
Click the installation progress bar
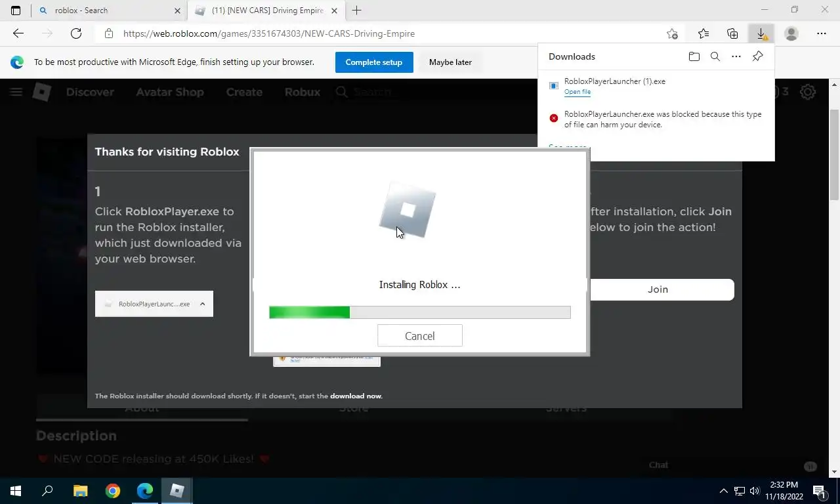(x=420, y=312)
